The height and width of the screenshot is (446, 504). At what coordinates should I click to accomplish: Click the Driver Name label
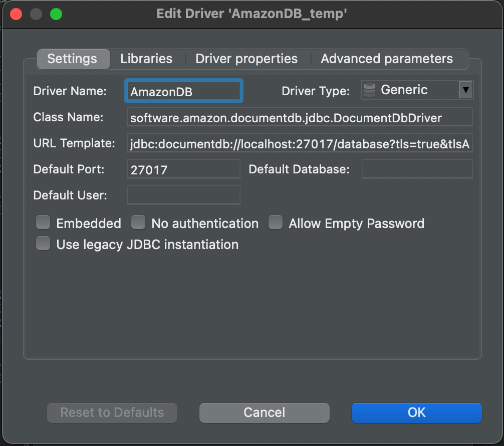click(x=70, y=91)
